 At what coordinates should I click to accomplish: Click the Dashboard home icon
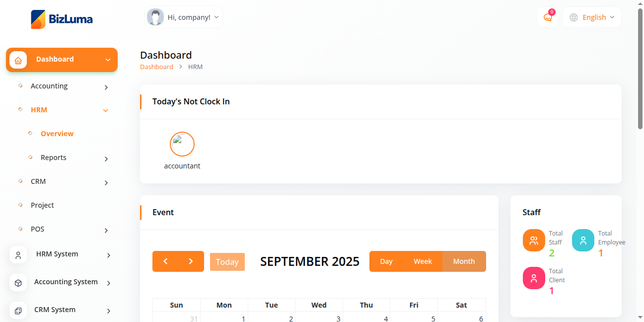click(x=18, y=60)
